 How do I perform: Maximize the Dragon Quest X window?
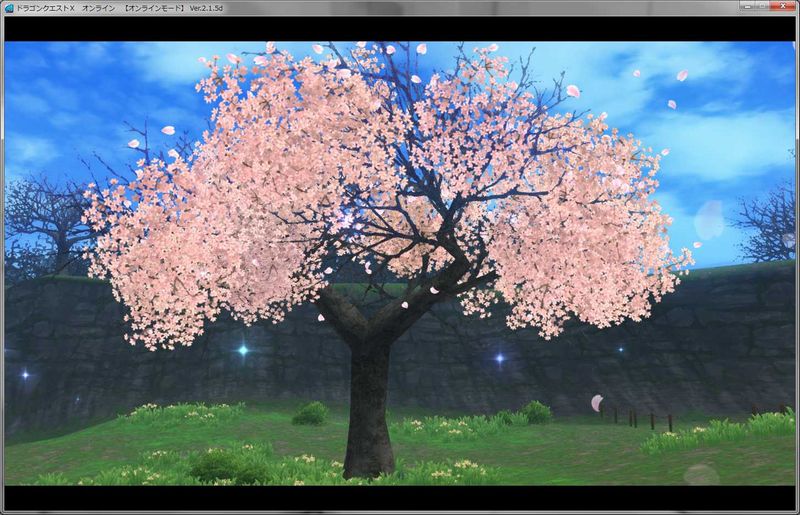point(762,6)
